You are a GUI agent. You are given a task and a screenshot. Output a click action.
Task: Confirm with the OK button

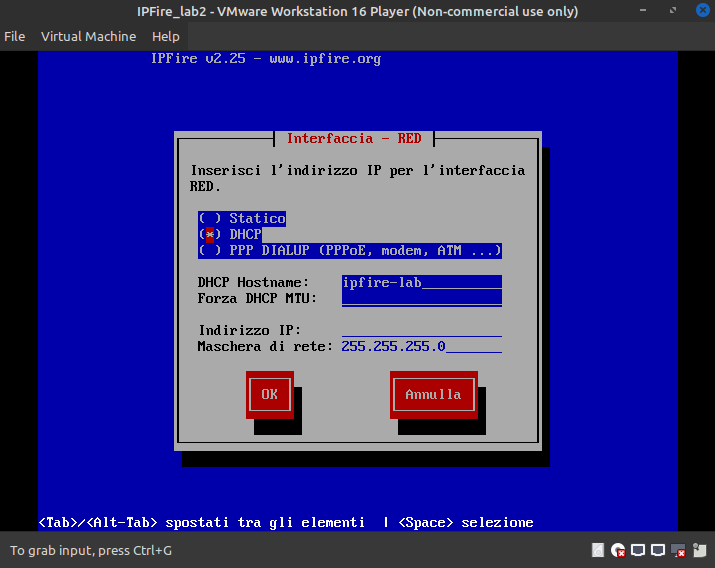click(269, 394)
